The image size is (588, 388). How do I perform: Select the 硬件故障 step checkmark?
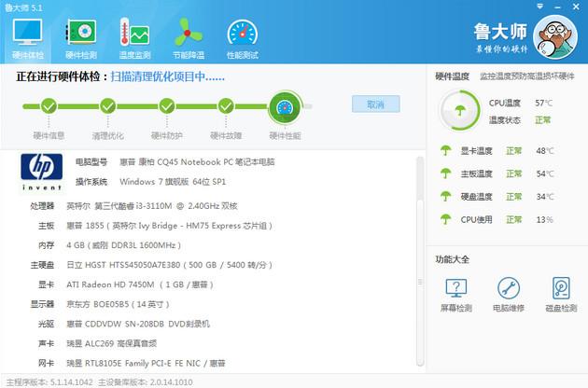pos(226,106)
